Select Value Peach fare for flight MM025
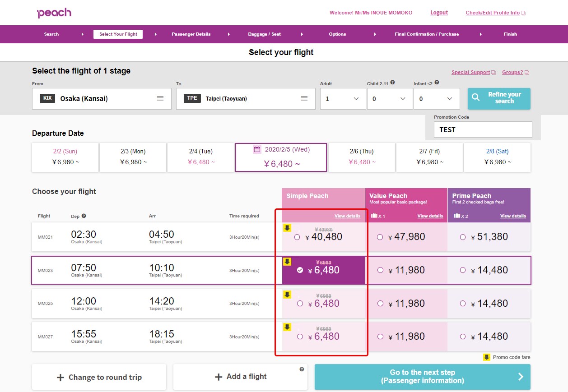This screenshot has height=392, width=568. [380, 304]
